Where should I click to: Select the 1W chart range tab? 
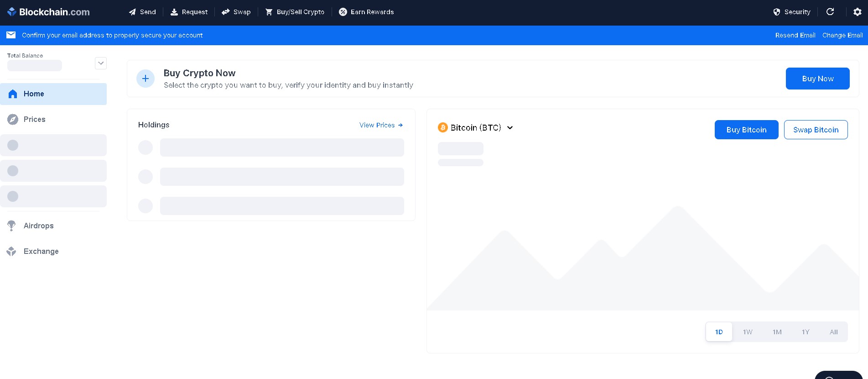(x=748, y=332)
